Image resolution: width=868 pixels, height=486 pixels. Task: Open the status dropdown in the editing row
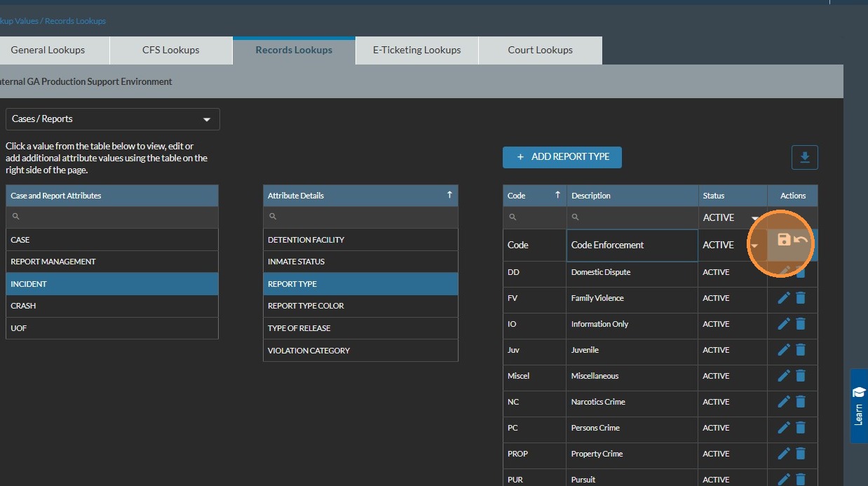[x=754, y=245]
